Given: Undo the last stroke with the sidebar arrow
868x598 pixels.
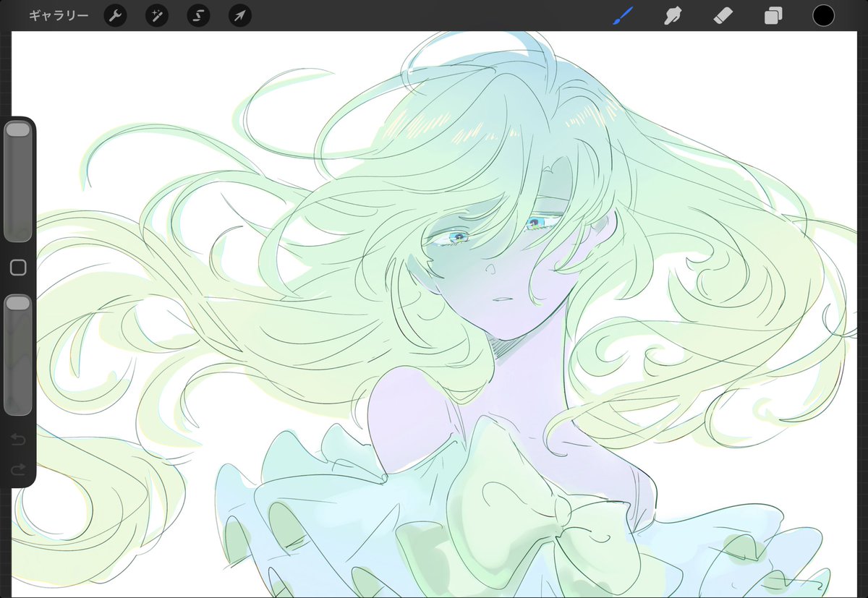Looking at the screenshot, I should [18, 440].
